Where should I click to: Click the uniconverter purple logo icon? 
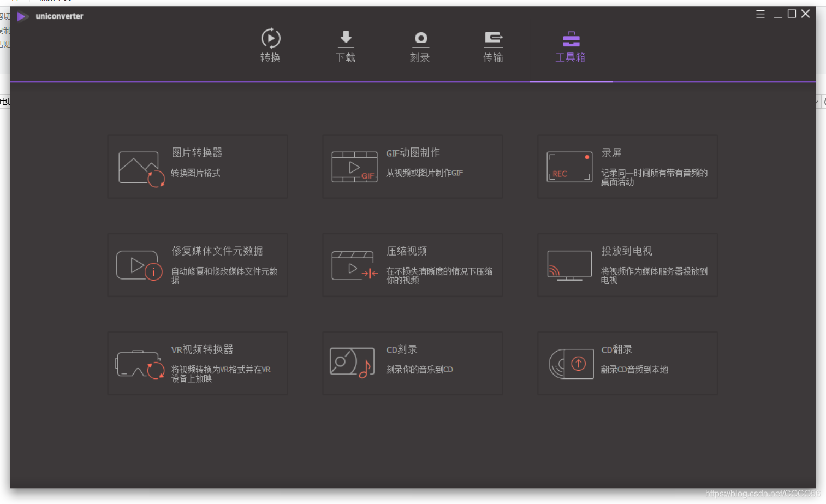22,16
